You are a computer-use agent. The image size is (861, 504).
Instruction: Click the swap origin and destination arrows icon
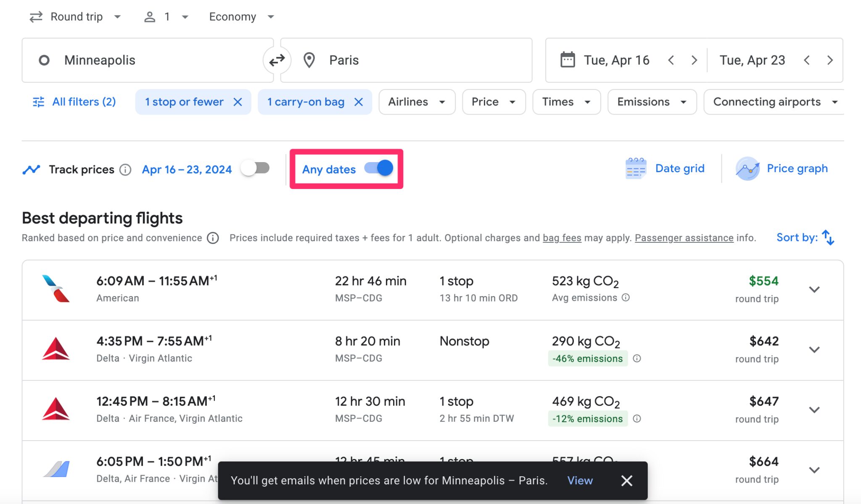pyautogui.click(x=277, y=60)
